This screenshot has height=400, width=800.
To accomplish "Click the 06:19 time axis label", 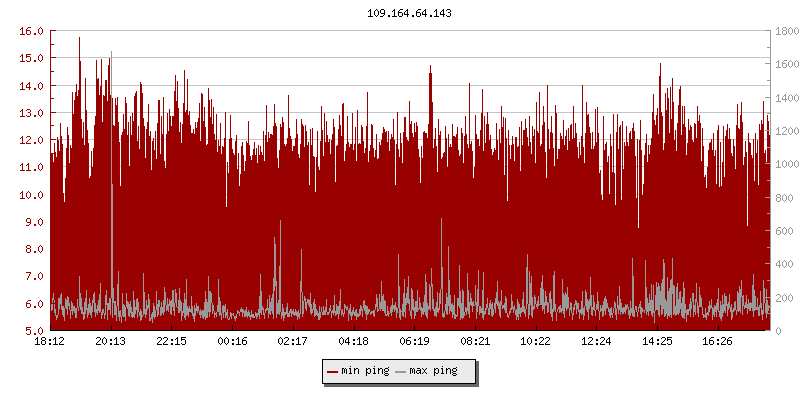I will click(414, 341).
